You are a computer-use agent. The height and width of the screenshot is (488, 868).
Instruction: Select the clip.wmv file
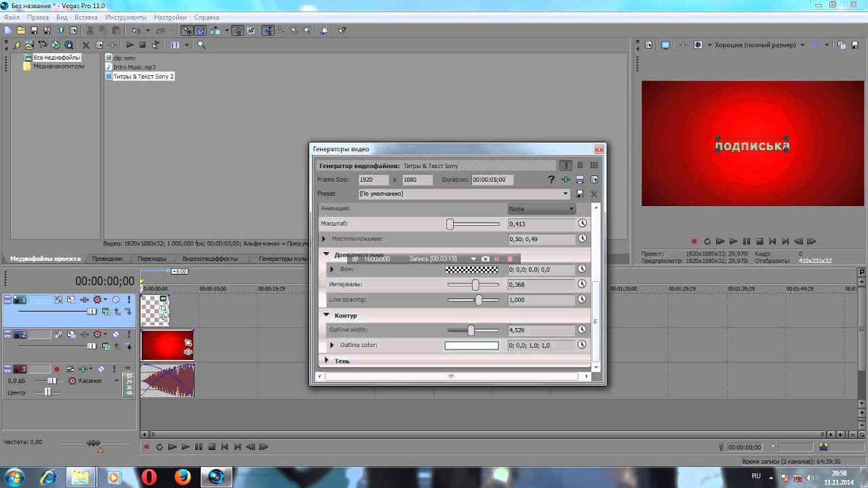click(x=124, y=58)
